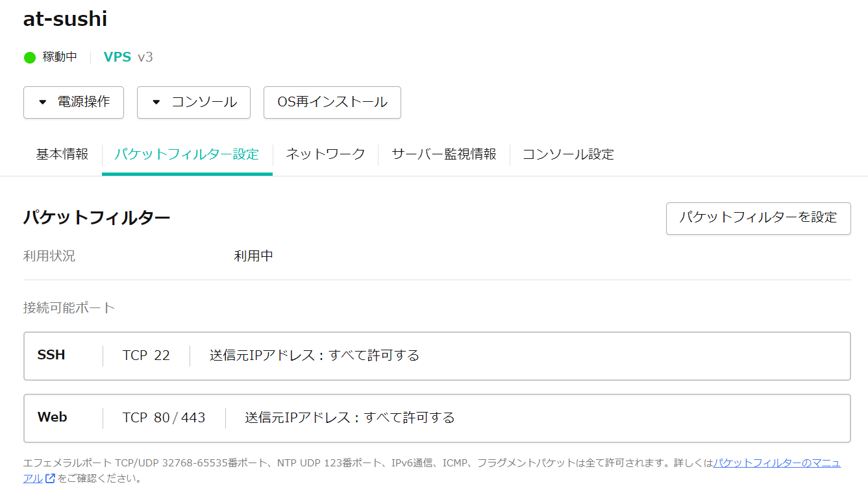Click the OS再インストール button
This screenshot has height=504, width=868.
332,102
